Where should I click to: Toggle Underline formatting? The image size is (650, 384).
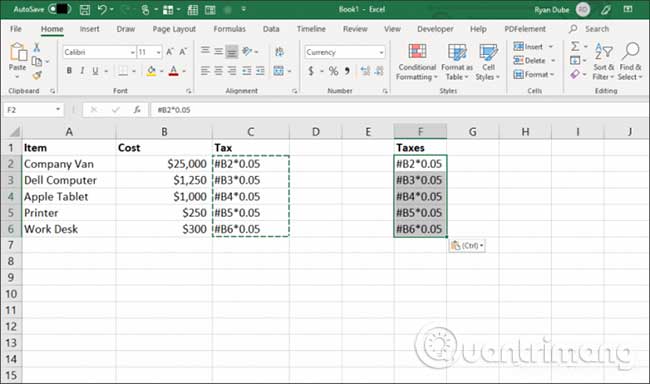[x=95, y=71]
